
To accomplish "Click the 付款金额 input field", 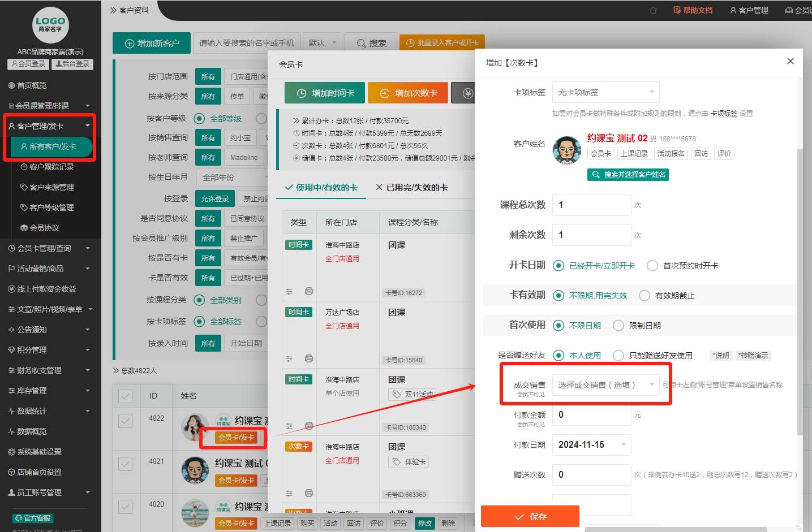I will click(591, 415).
